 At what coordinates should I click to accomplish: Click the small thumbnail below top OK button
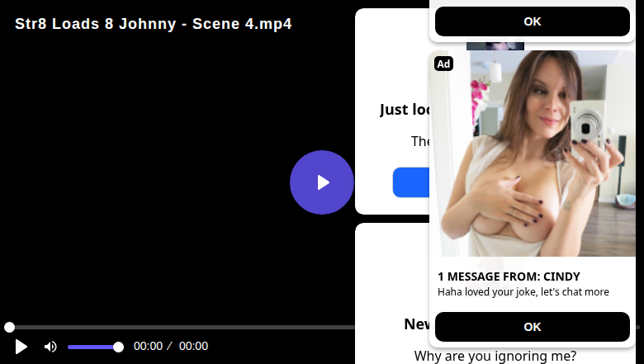point(495,46)
